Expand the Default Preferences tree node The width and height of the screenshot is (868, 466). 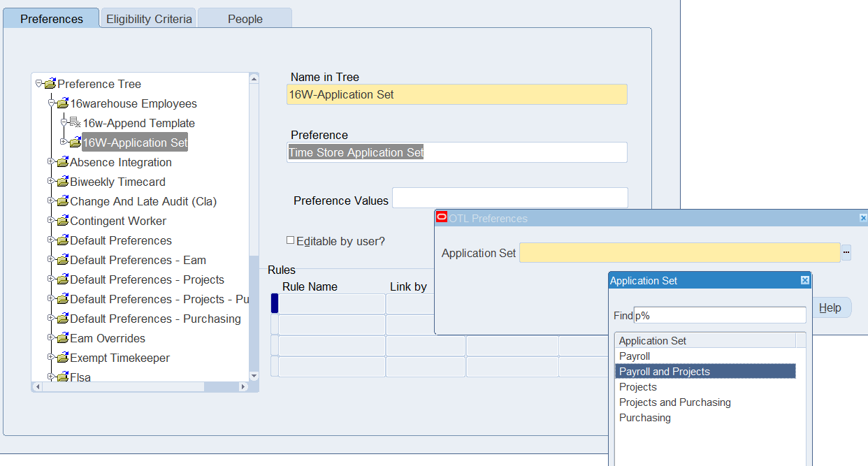tap(51, 240)
